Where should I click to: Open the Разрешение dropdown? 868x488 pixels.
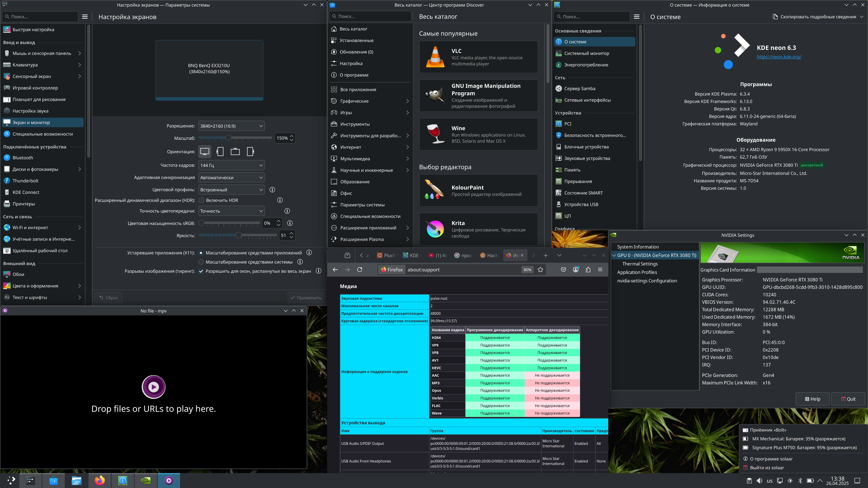point(231,126)
